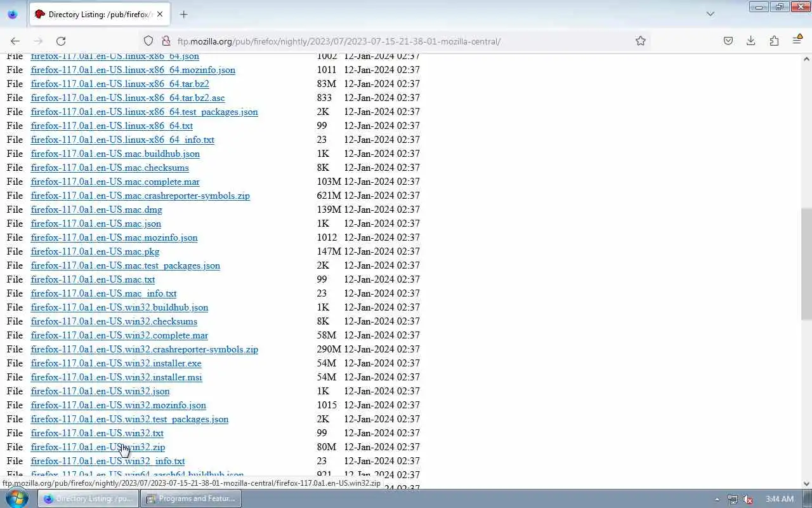Viewport: 812px width, 508px height.
Task: Click the forward arrow navigation button
Action: (38, 41)
